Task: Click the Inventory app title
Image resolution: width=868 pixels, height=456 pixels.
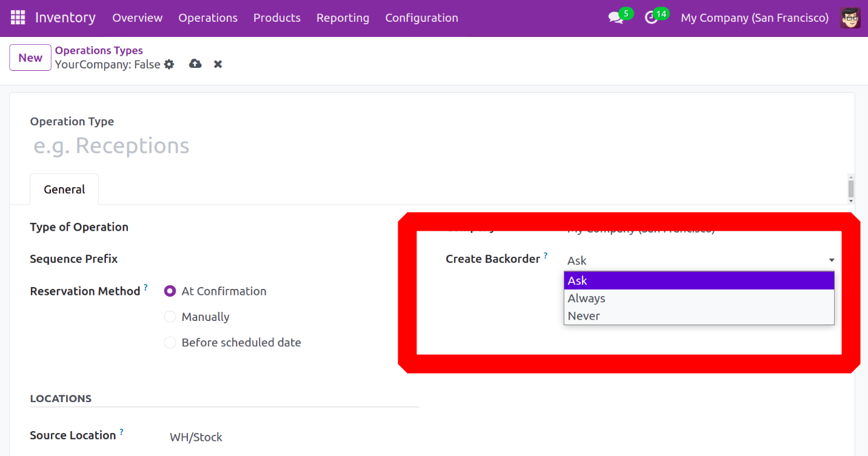Action: [x=65, y=18]
